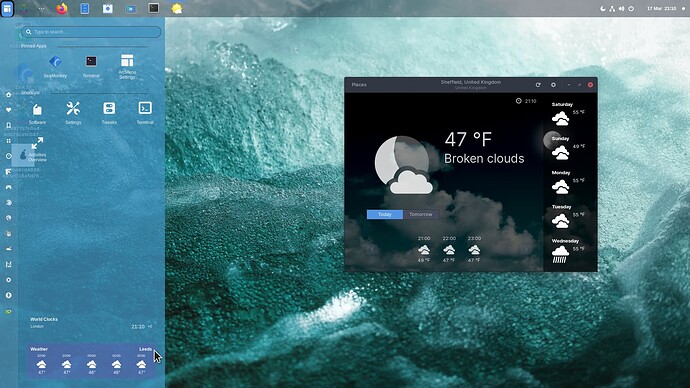
Task: Open ArcMenu Settings pinned app
Action: click(x=127, y=66)
